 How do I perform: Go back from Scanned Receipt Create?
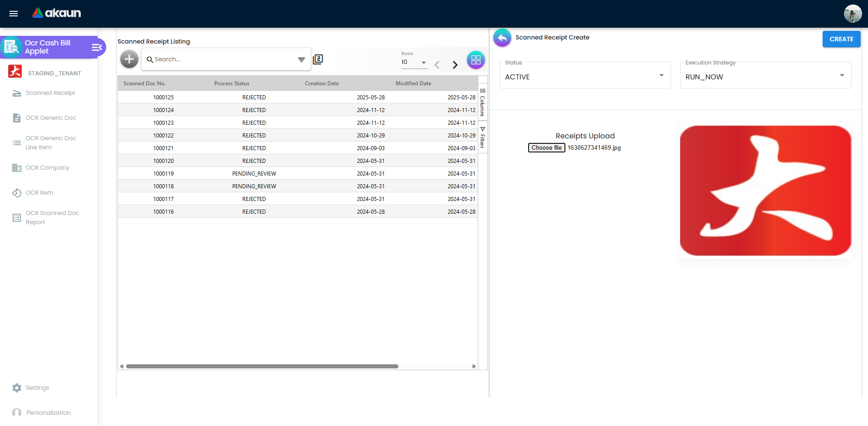502,38
